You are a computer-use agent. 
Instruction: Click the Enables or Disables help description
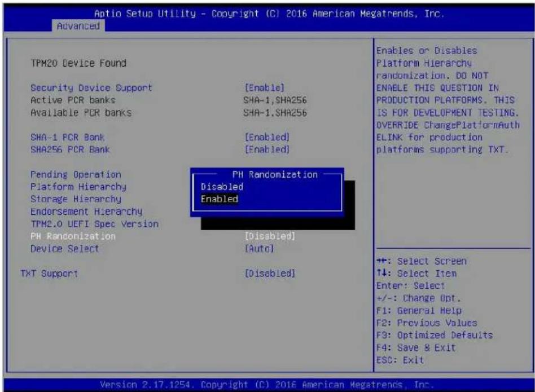[x=448, y=100]
